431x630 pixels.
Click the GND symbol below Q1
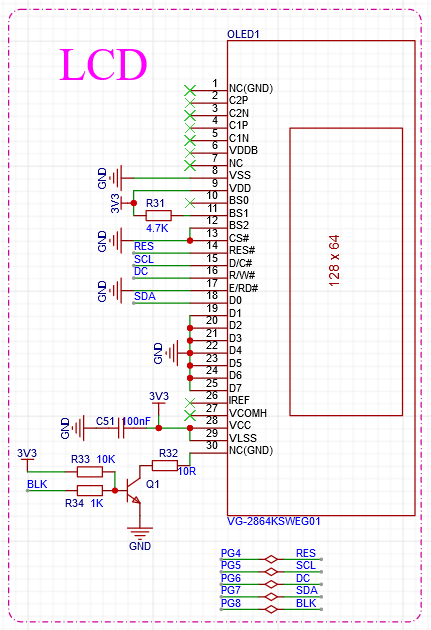(140, 532)
